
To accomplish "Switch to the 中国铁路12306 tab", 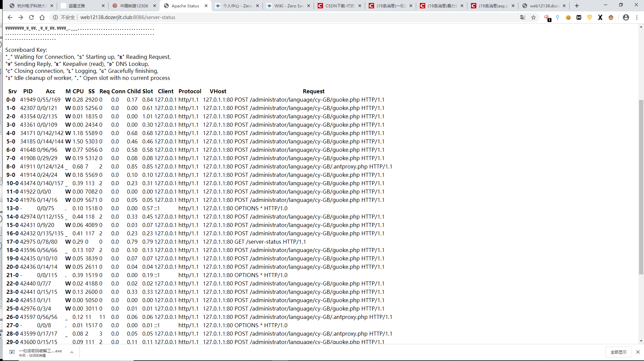I will point(134,6).
